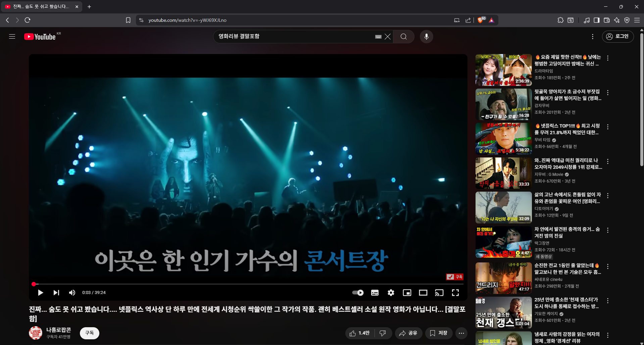Clear the search box text
The width and height of the screenshot is (644, 345).
tap(388, 37)
